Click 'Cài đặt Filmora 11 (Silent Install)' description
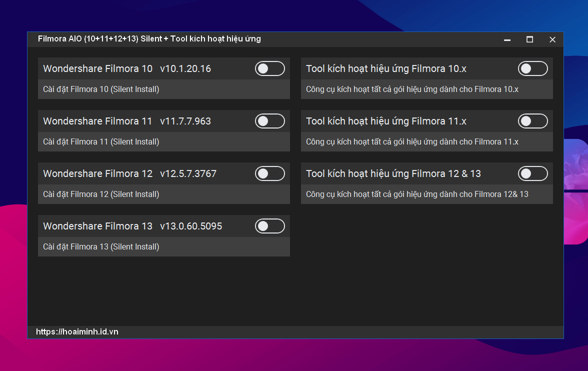This screenshot has height=371, width=588. [x=101, y=142]
